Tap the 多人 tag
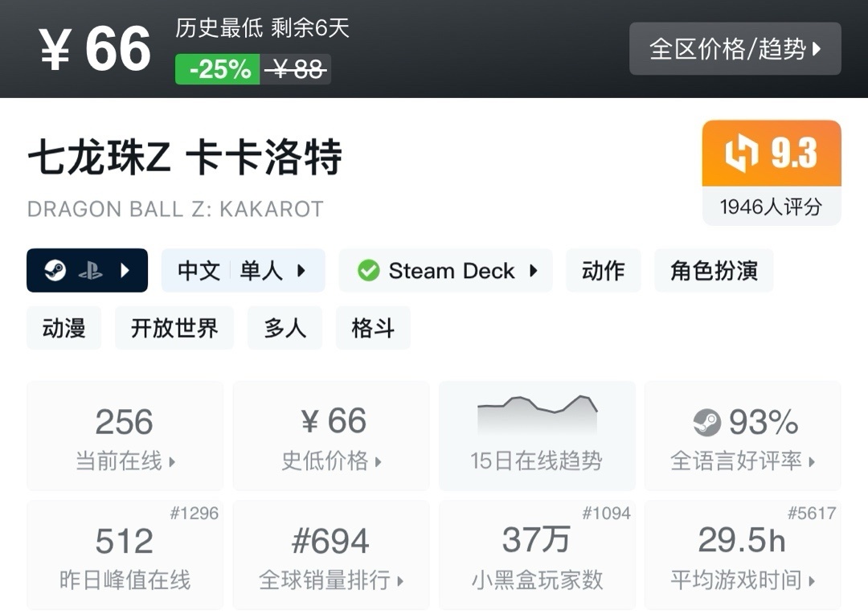 tap(285, 328)
